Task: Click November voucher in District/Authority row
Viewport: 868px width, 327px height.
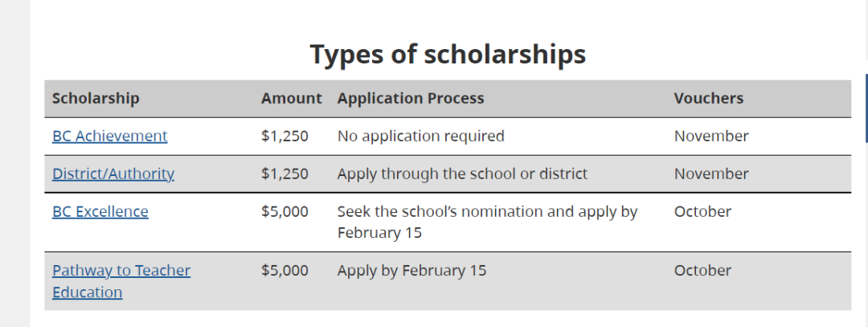Action: click(710, 174)
